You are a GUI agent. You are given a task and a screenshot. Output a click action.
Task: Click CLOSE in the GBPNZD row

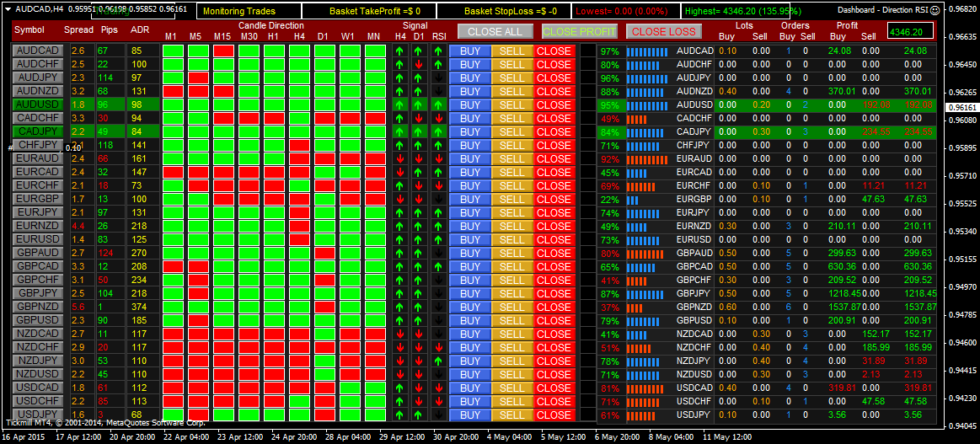554,308
